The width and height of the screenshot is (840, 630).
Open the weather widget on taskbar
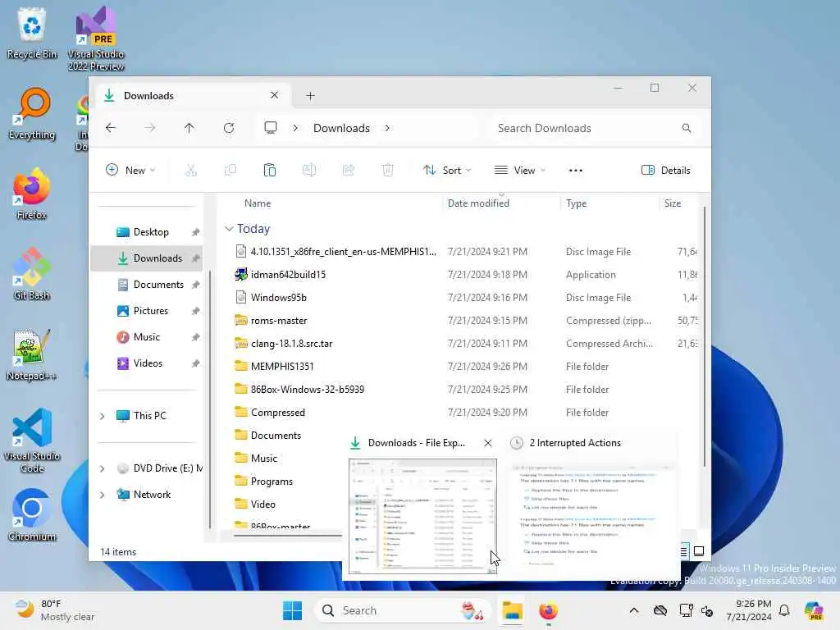(55, 610)
